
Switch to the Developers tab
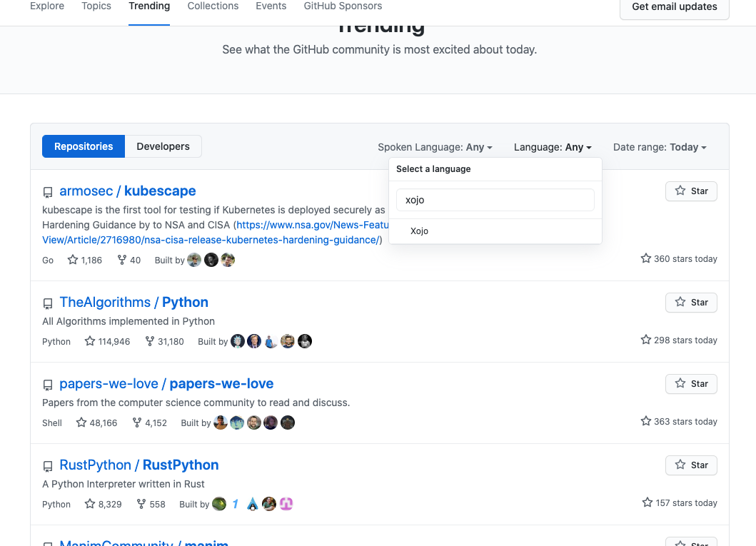pyautogui.click(x=163, y=146)
